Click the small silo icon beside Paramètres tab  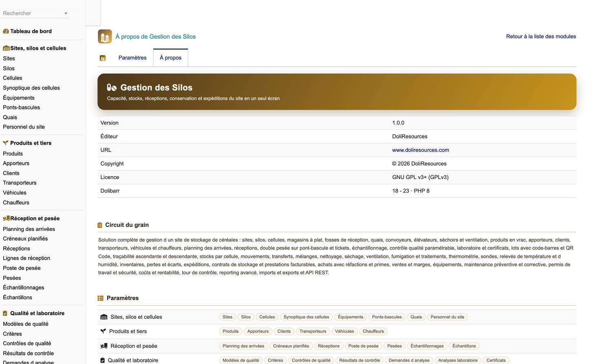[103, 58]
